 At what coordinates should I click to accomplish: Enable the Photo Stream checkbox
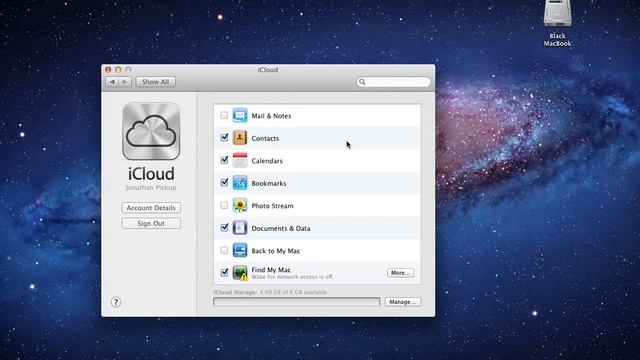[x=224, y=205]
